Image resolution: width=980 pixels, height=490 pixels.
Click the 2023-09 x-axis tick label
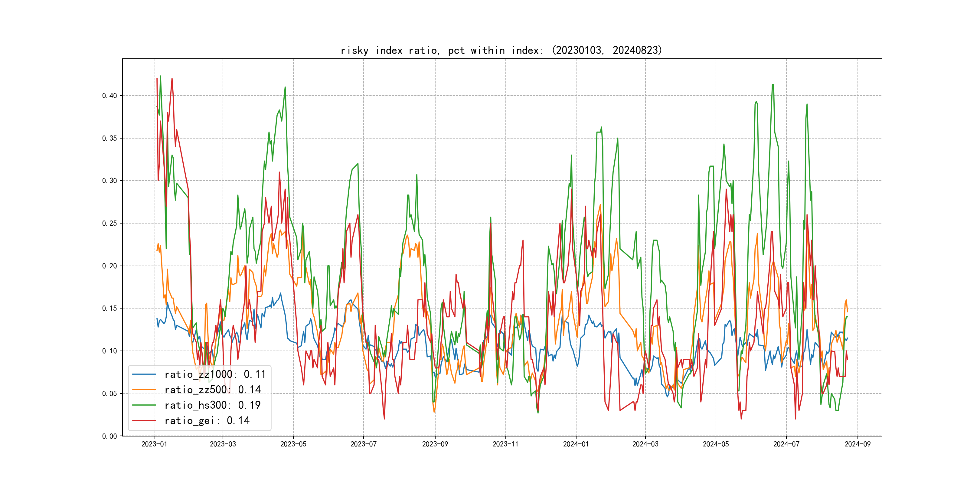435,444
